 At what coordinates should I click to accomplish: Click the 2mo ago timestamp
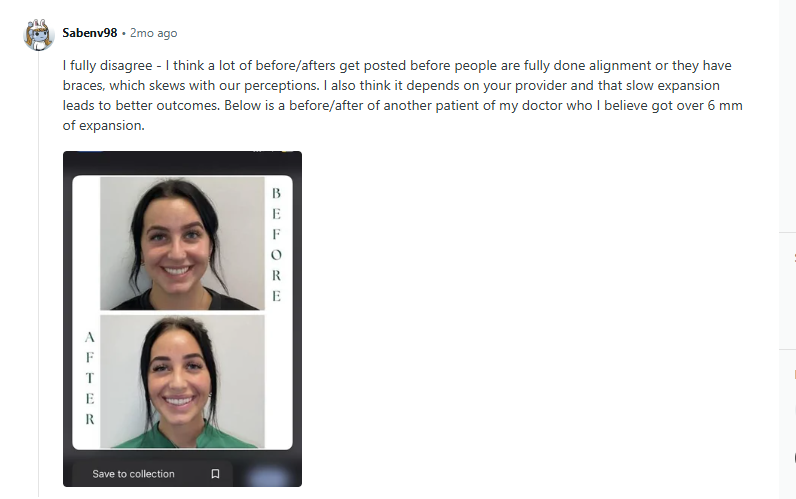coord(153,33)
